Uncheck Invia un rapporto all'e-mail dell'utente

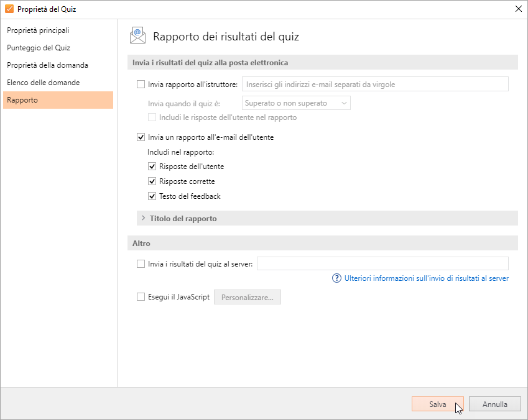point(141,137)
